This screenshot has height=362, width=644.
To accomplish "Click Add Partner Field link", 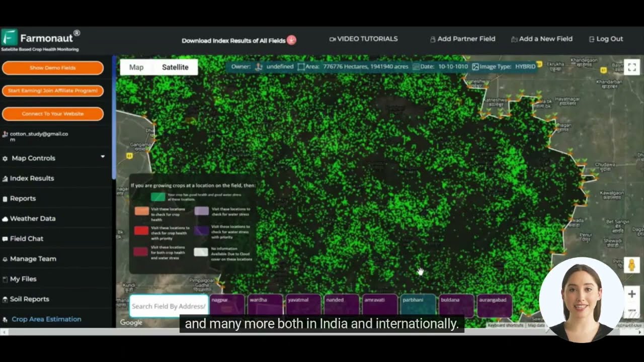I will [466, 39].
